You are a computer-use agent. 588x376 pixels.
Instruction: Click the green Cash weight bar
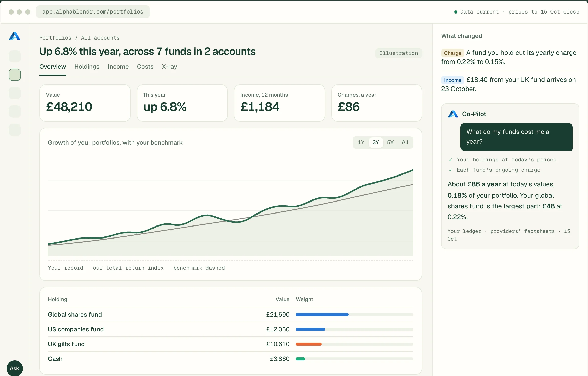(x=300, y=359)
